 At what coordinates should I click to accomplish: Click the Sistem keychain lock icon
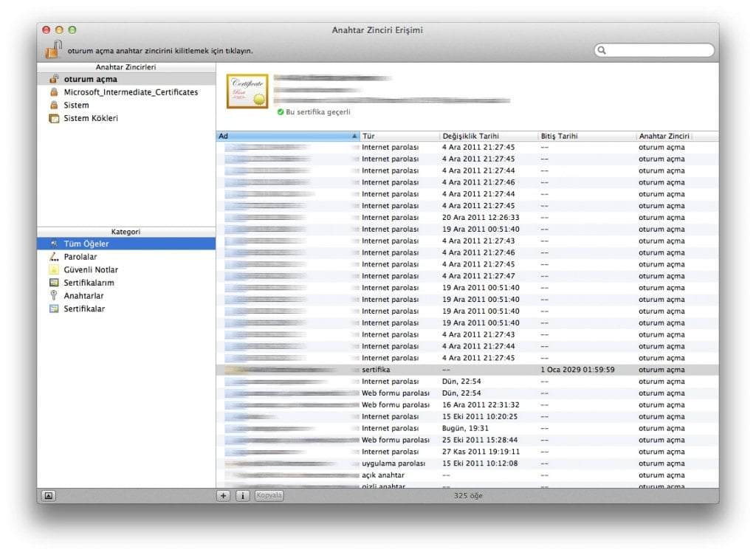[x=54, y=106]
